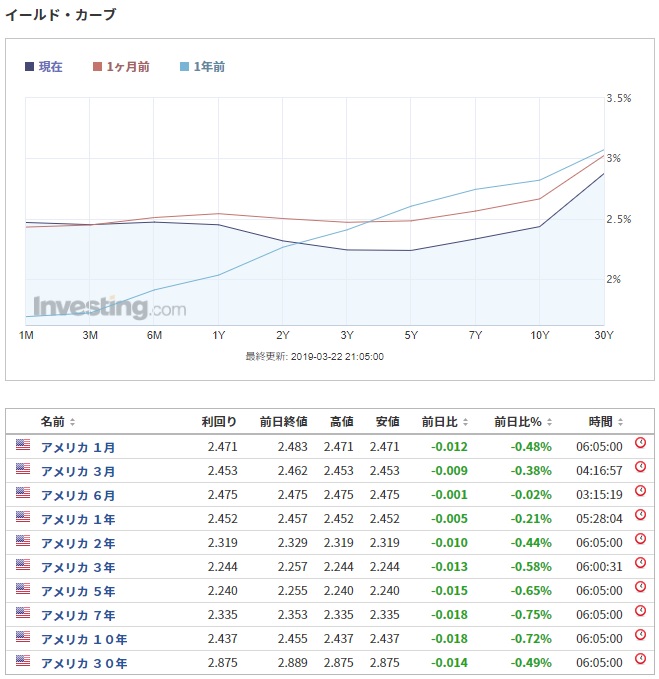Viewport: 659px width, 679px height.
Task: Click the last update timestamp 2019-03-22 21:05:00
Action: (x=337, y=357)
